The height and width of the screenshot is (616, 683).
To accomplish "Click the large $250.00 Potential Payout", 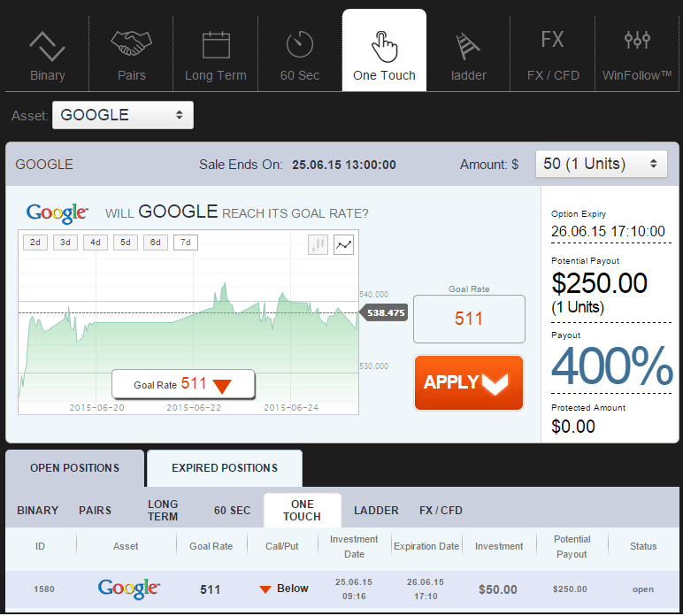I will coord(599,283).
